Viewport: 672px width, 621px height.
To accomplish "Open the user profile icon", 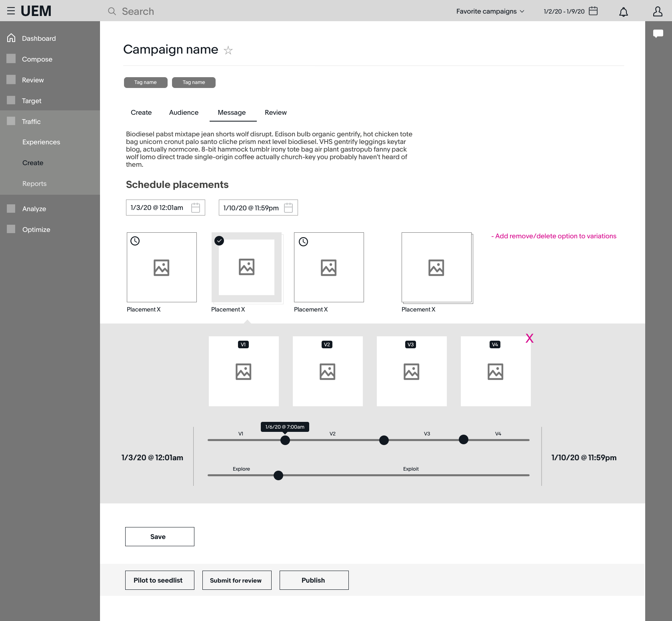I will (x=658, y=11).
